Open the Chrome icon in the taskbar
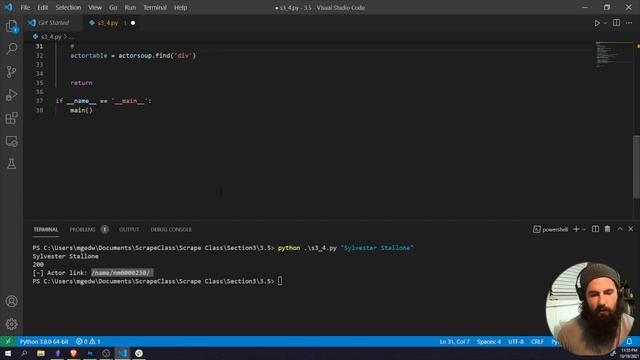The height and width of the screenshot is (360, 640). point(139,353)
